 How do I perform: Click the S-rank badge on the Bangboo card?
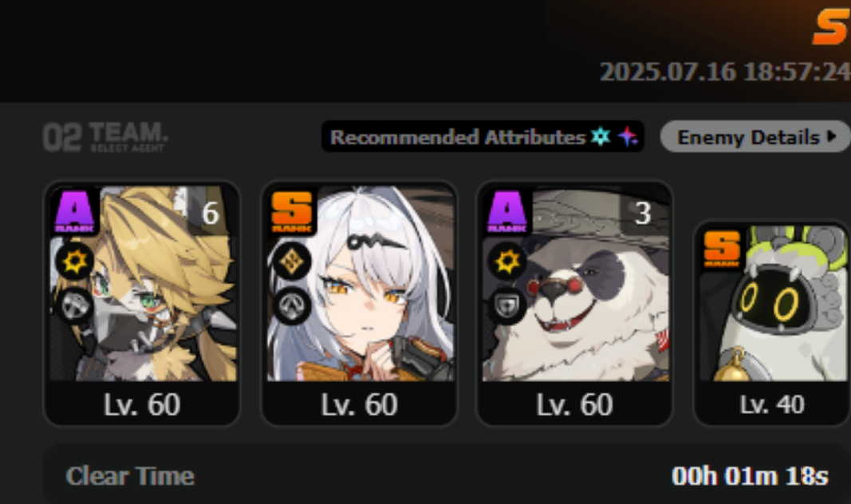pyautogui.click(x=722, y=249)
